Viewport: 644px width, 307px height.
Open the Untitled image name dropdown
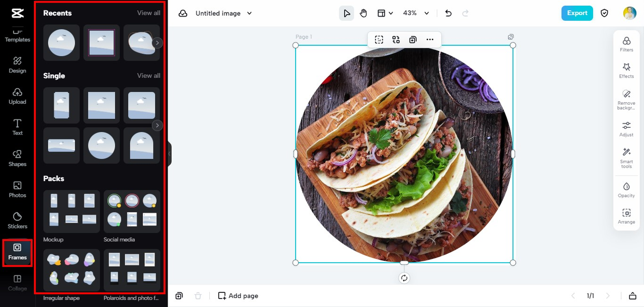tap(224, 13)
